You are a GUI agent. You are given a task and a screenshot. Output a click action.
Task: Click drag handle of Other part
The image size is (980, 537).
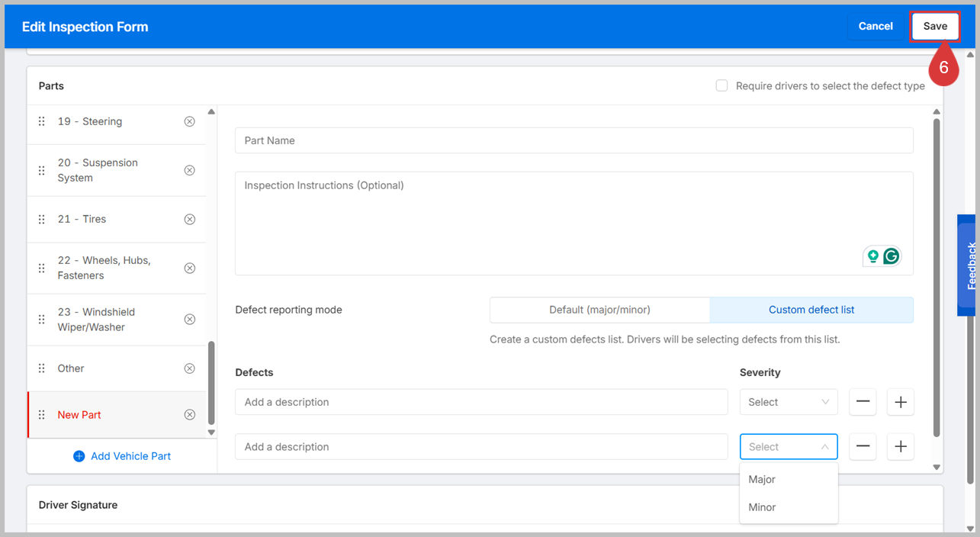pyautogui.click(x=42, y=368)
